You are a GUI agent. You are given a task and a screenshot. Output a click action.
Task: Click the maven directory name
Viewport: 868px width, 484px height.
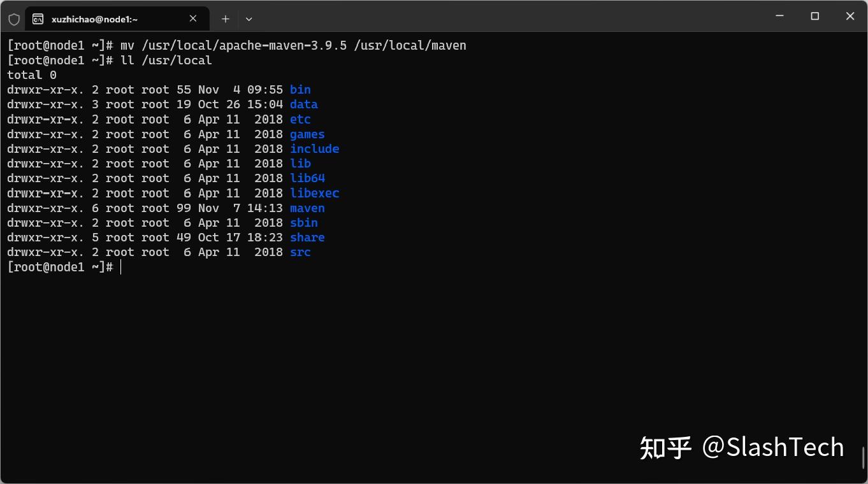click(307, 208)
